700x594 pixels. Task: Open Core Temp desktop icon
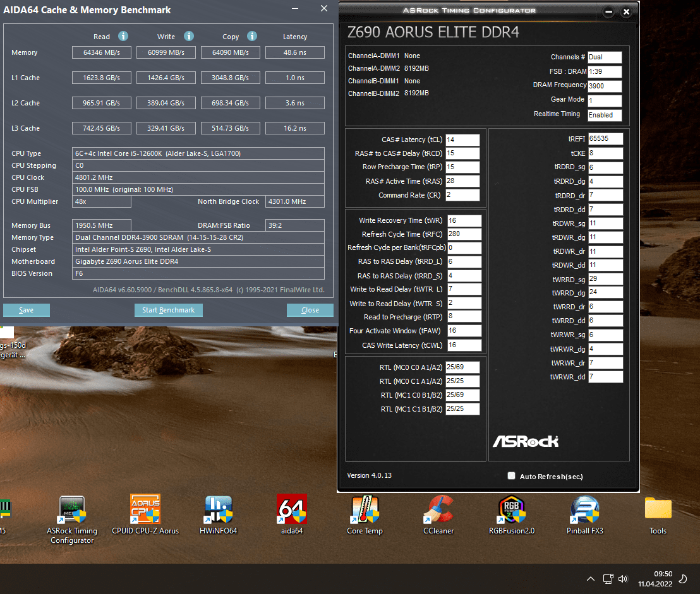pos(365,514)
